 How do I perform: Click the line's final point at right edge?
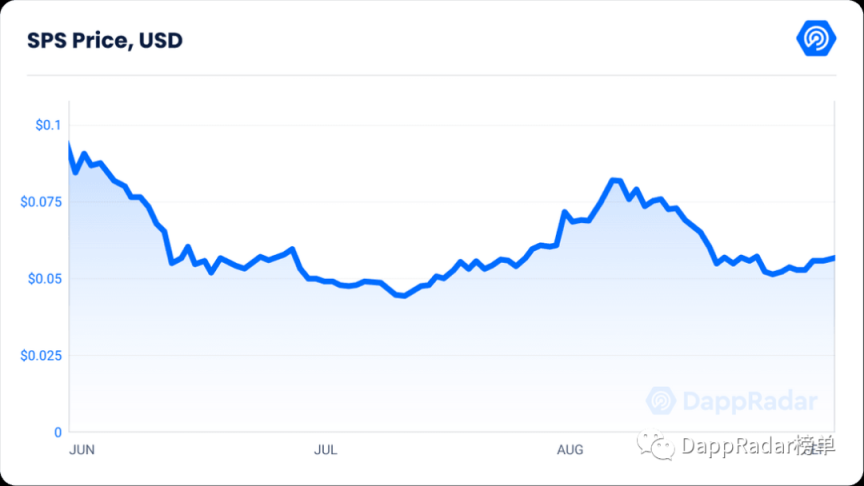click(x=834, y=257)
